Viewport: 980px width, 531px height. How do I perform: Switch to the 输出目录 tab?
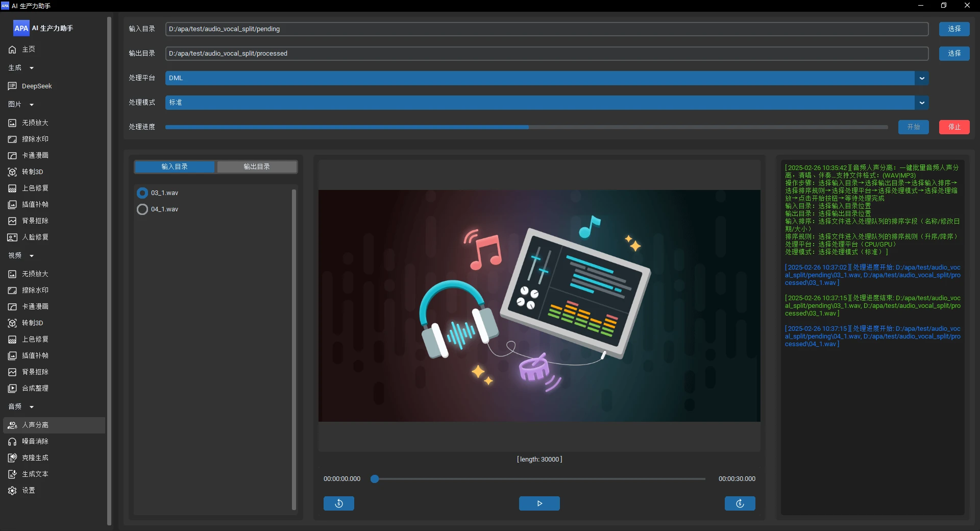point(257,167)
